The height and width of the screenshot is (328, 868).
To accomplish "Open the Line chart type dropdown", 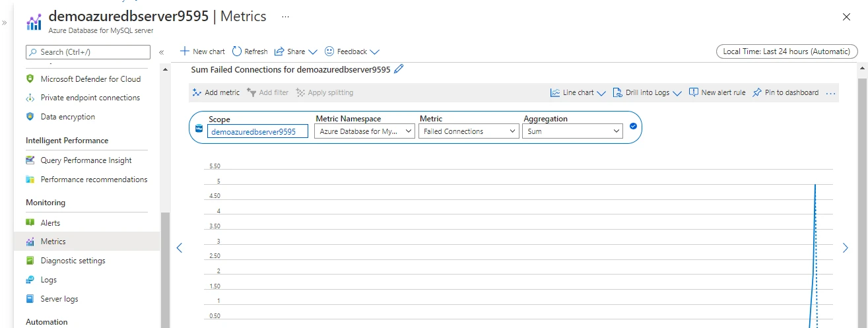I will pos(578,92).
